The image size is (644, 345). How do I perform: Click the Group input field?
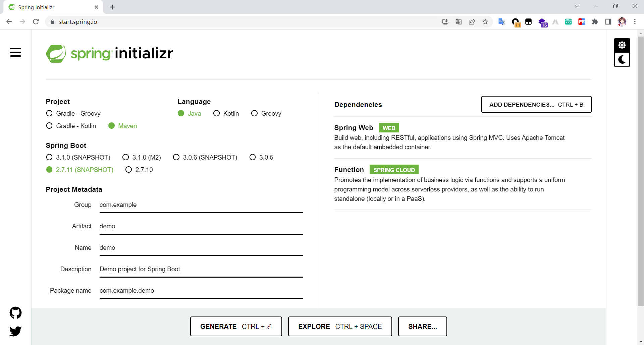[201, 205]
